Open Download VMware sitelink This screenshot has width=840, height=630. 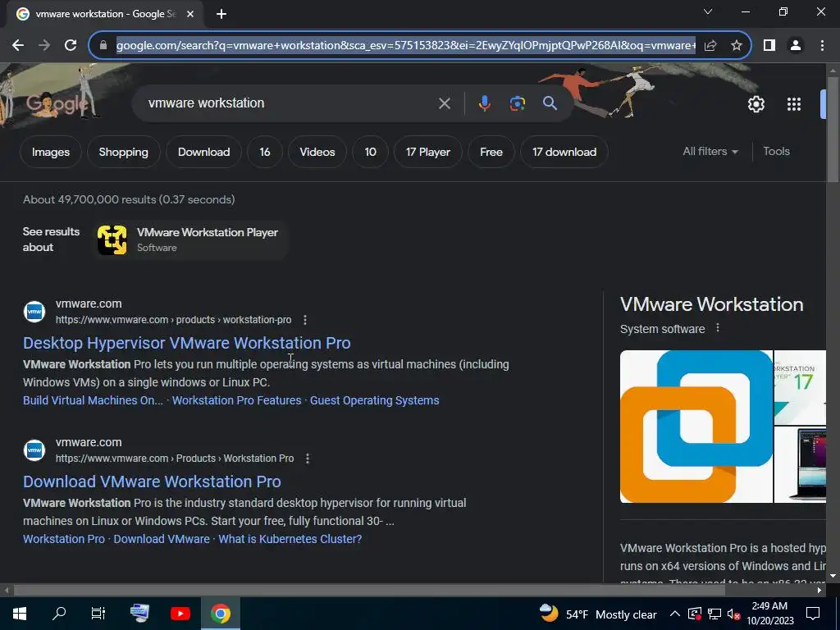click(162, 540)
